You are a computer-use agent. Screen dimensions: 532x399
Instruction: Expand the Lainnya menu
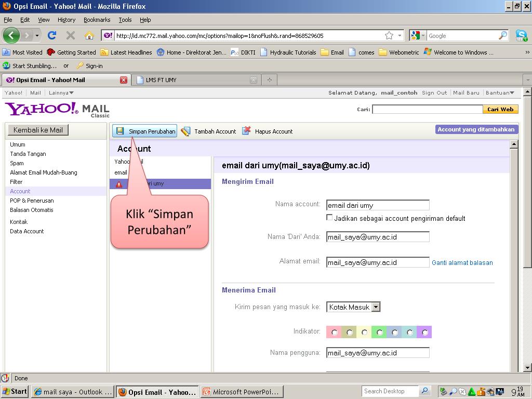[61, 92]
